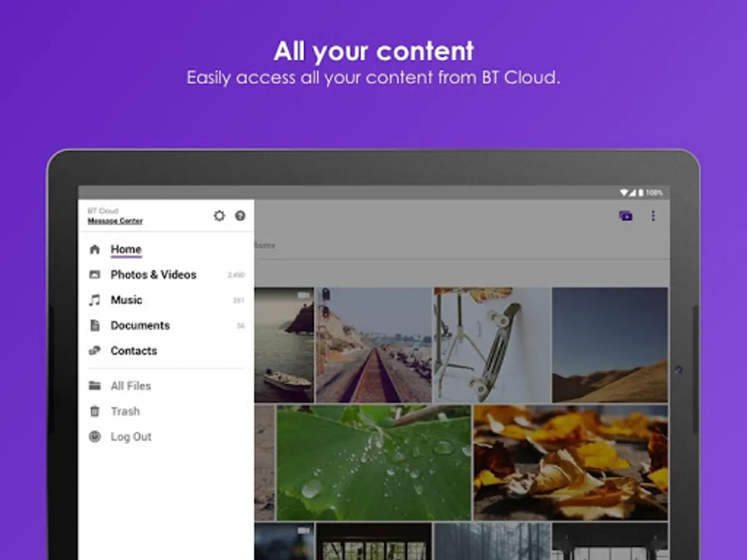Click the Contacts icon in drawer
The image size is (747, 560).
click(x=95, y=351)
